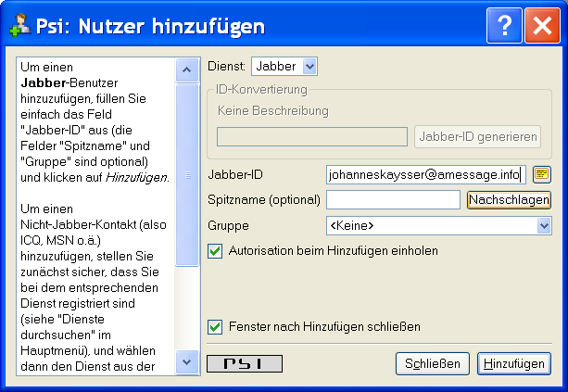Screen dimensions: 568x392
Task: Click the help question mark button
Action: pyautogui.click(x=504, y=25)
